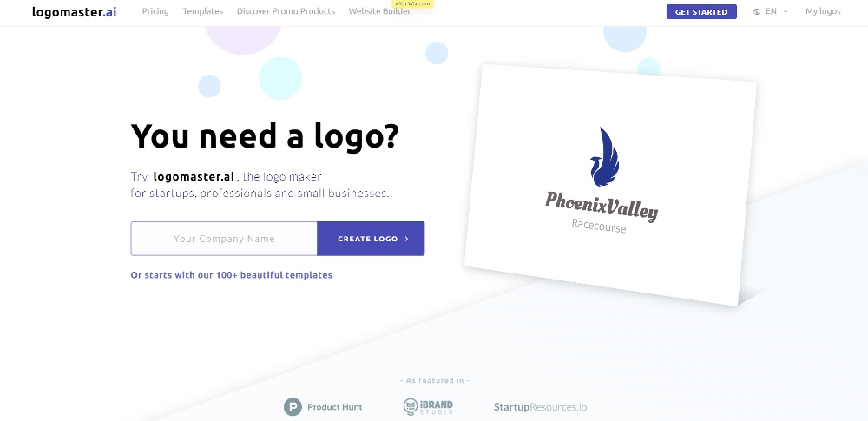Click the StartupResources.io logo

tap(540, 407)
